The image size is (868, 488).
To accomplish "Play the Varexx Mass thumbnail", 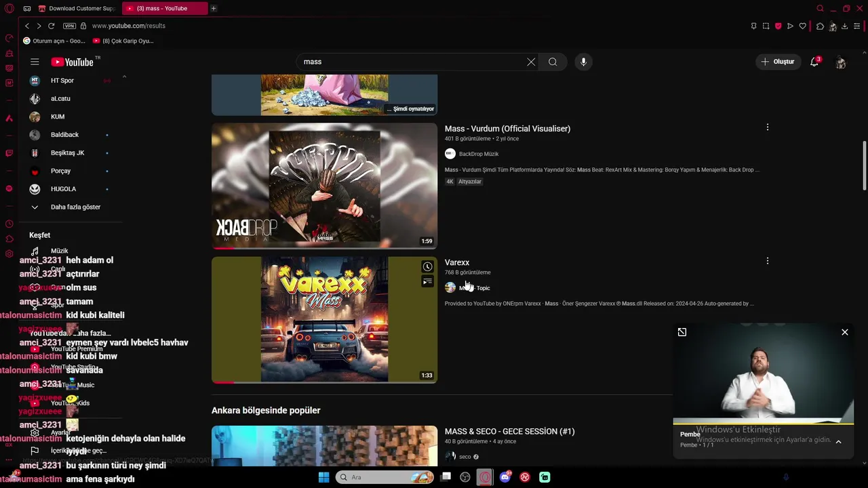I will (324, 319).
